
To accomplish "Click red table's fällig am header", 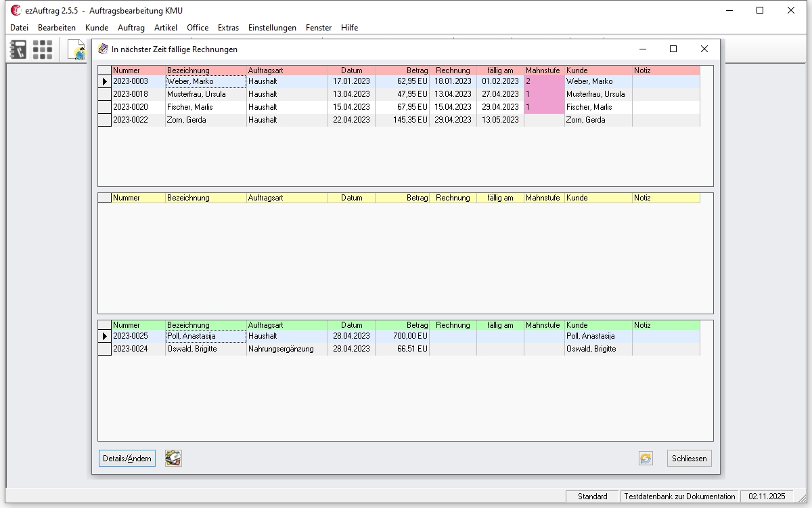I will 501,70.
